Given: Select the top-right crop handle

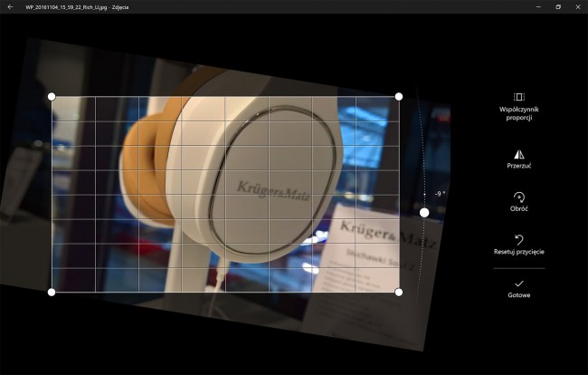Looking at the screenshot, I should (399, 97).
